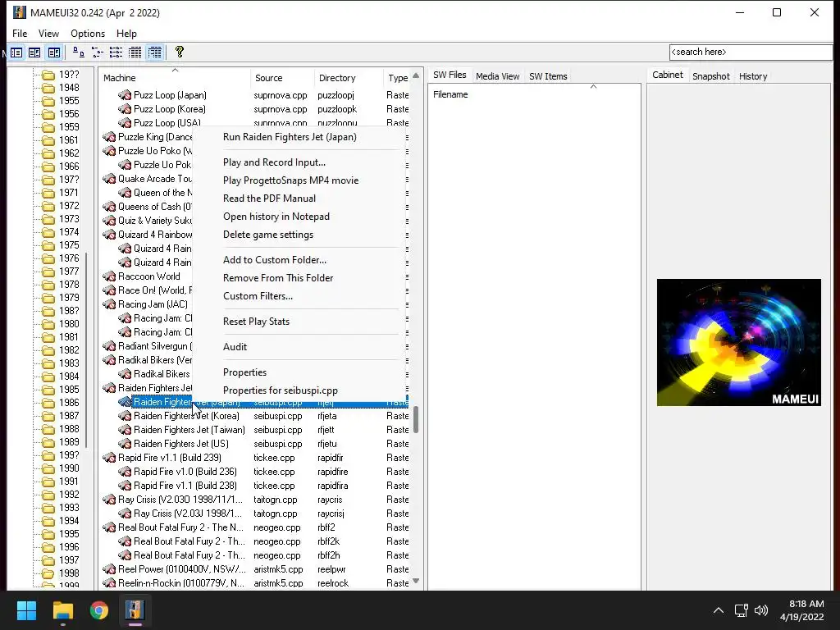Open File Explorer from taskbar
Screen dimensions: 840x630
[62, 610]
